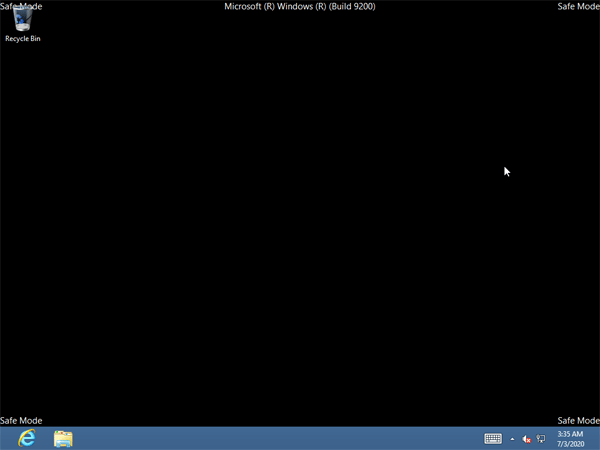
Task: Open Internet Explorer from the taskbar
Action: pos(27,438)
